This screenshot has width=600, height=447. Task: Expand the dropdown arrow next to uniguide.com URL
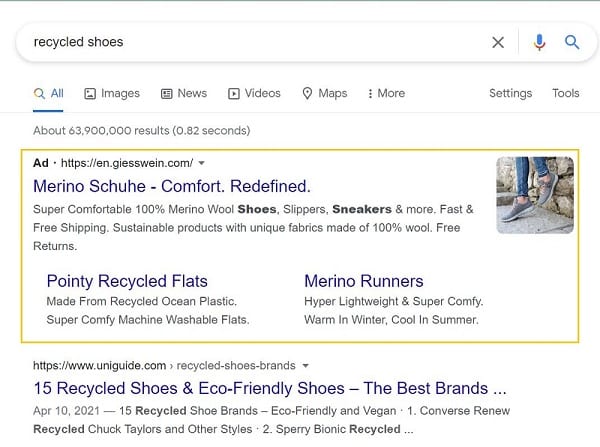305,366
